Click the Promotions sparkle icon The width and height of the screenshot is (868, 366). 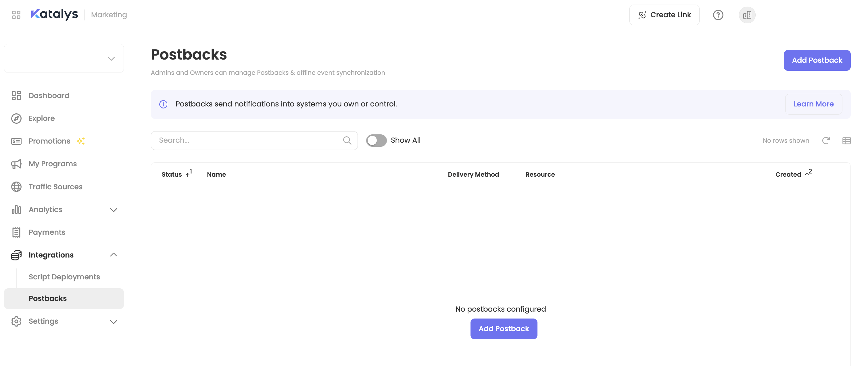pyautogui.click(x=80, y=141)
